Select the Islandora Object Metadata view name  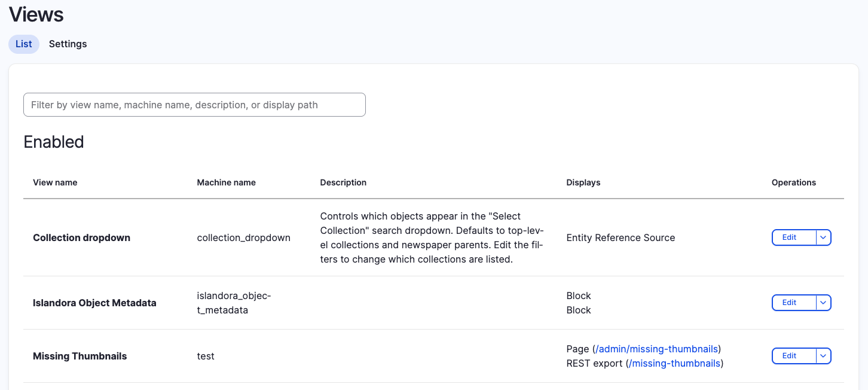point(94,303)
